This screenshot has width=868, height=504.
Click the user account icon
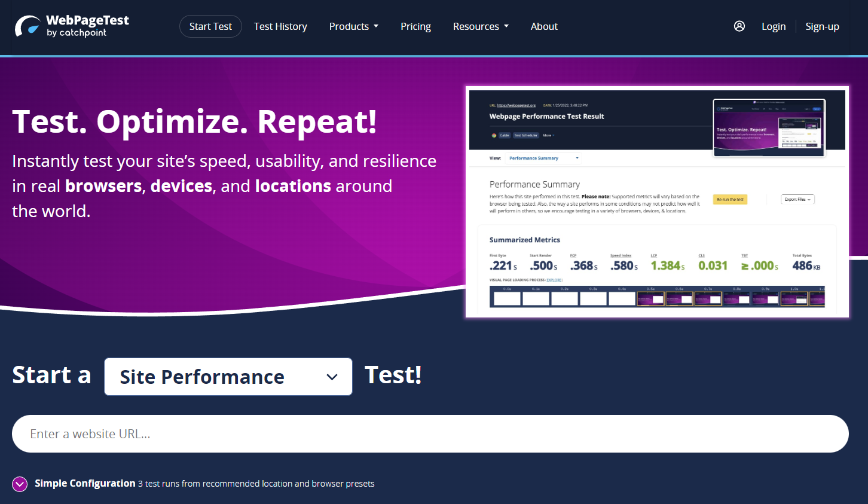pyautogui.click(x=739, y=26)
